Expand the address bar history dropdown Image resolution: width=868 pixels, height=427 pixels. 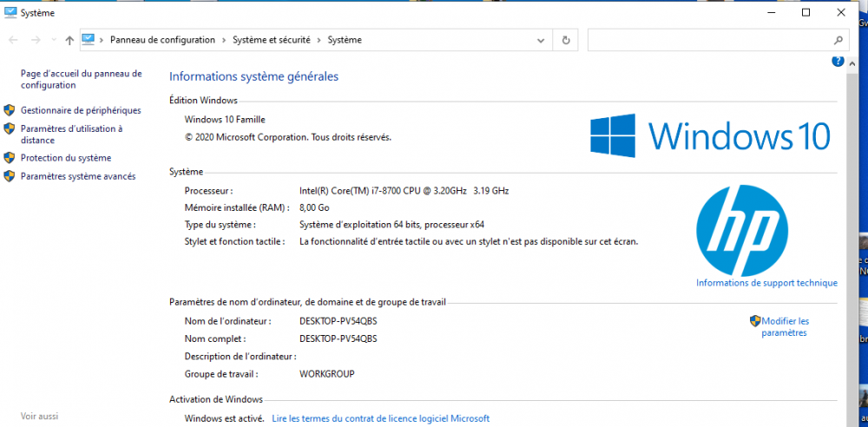[541, 40]
